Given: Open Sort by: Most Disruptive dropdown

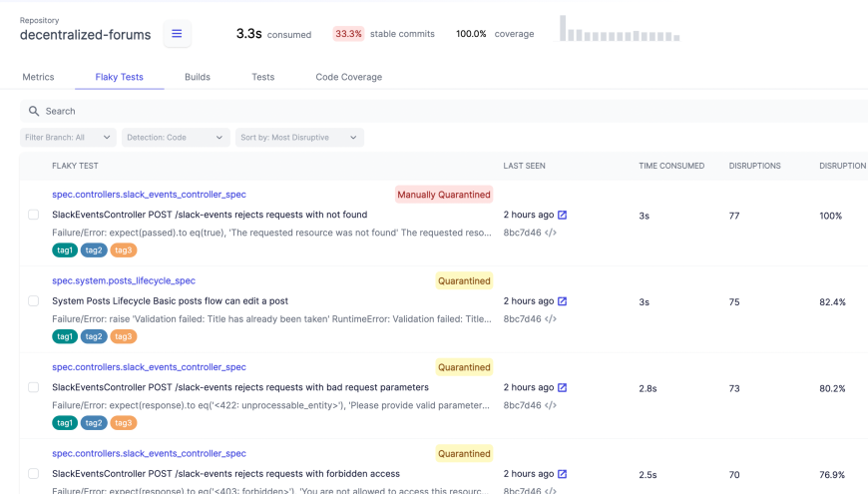Looking at the screenshot, I should [x=299, y=138].
